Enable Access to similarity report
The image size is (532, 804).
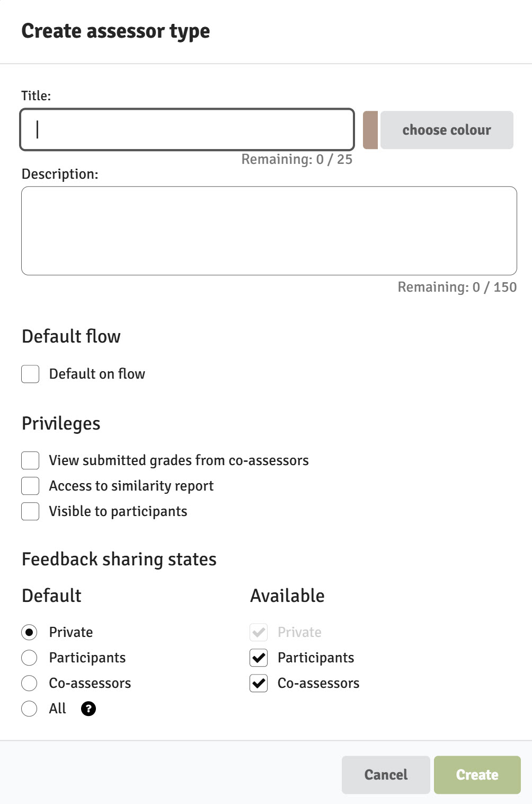click(30, 486)
